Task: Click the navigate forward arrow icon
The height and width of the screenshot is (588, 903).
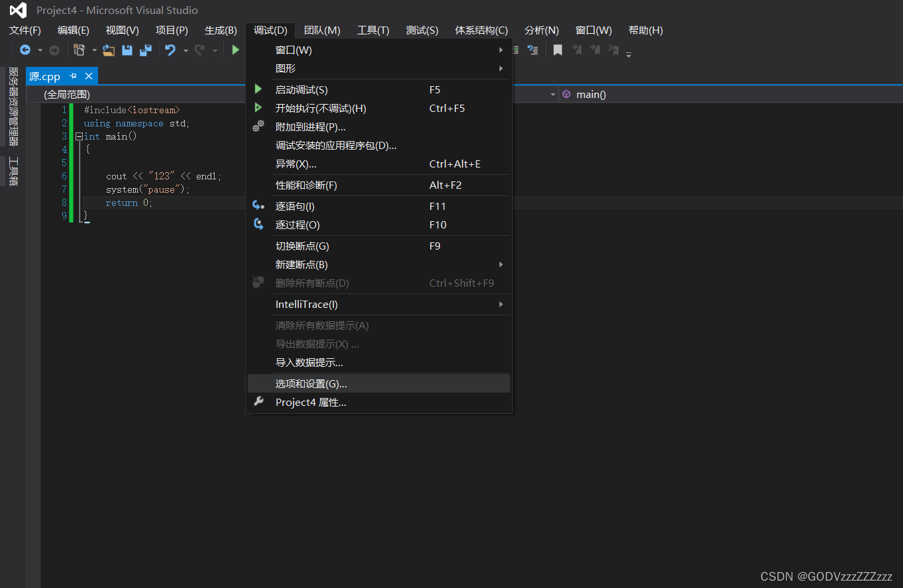Action: coord(54,50)
